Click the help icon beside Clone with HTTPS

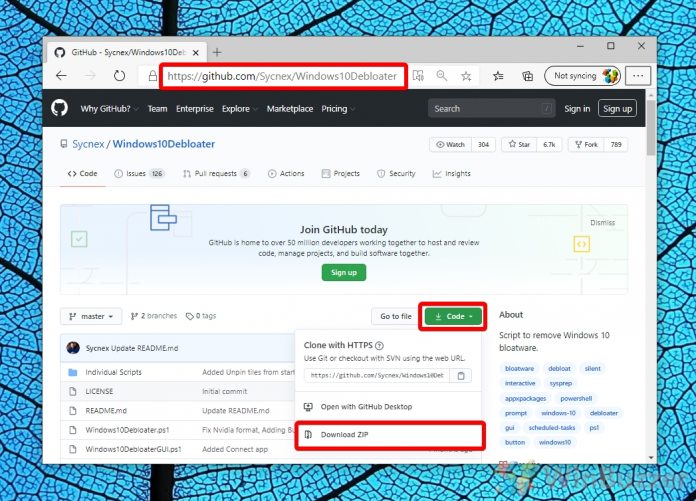coord(379,345)
